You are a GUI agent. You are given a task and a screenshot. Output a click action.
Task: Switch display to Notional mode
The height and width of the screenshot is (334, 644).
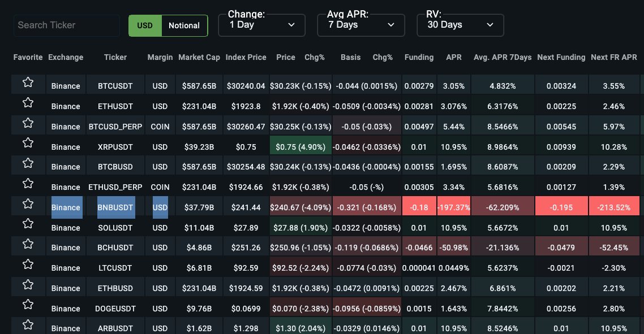point(184,25)
